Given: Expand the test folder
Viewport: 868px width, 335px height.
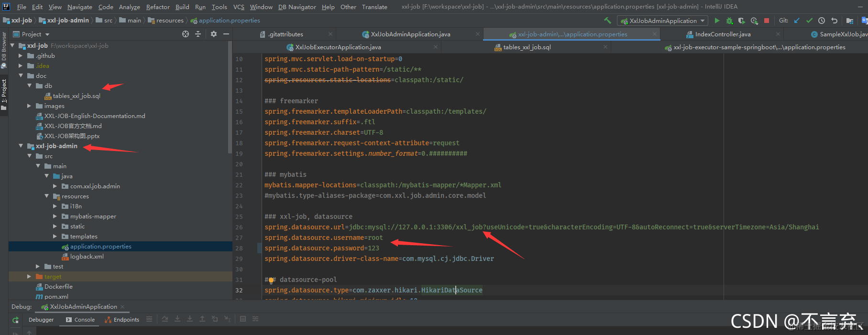Looking at the screenshot, I should (x=38, y=266).
